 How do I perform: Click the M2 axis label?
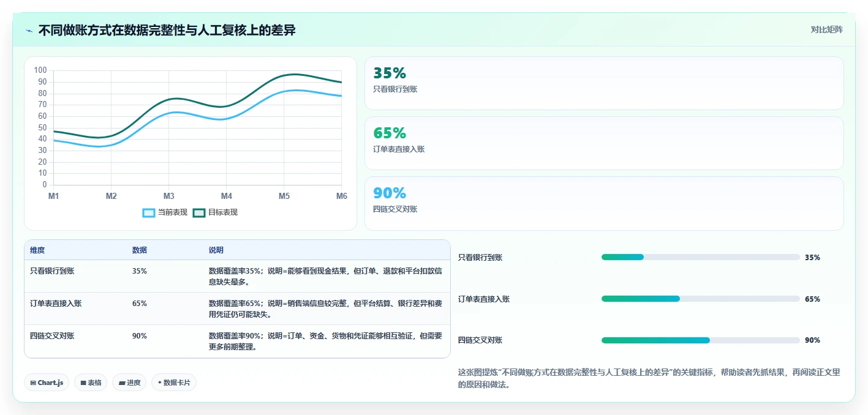point(111,196)
